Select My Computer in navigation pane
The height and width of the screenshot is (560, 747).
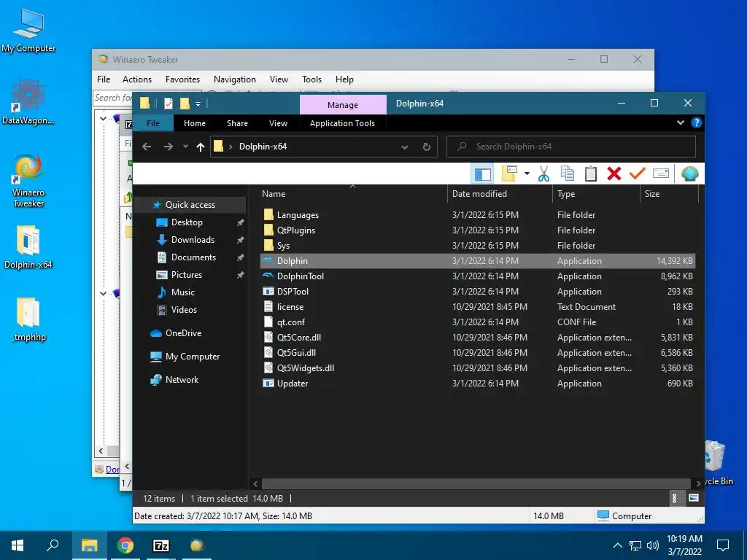coord(193,357)
